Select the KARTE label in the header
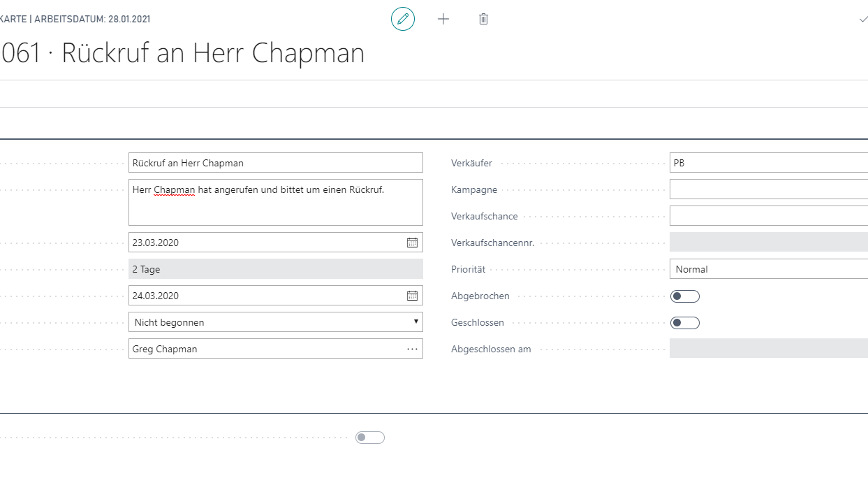This screenshot has width=868, height=490. (10, 19)
